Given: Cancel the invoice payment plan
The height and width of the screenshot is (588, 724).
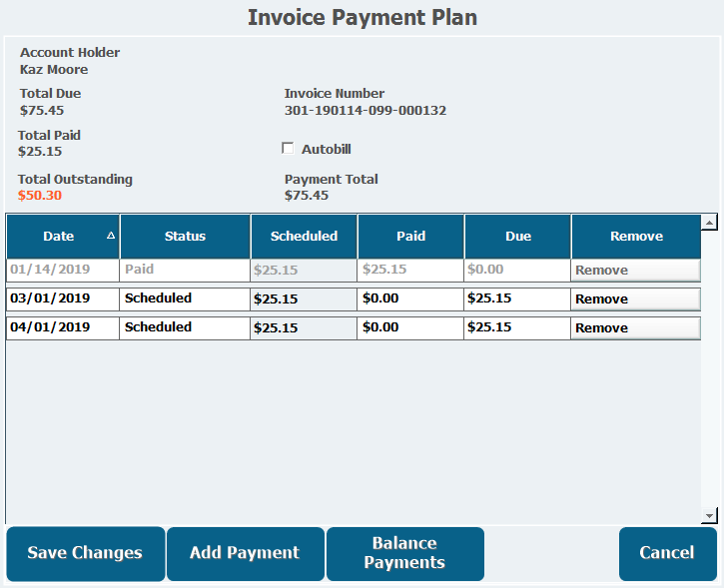Looking at the screenshot, I should point(666,553).
